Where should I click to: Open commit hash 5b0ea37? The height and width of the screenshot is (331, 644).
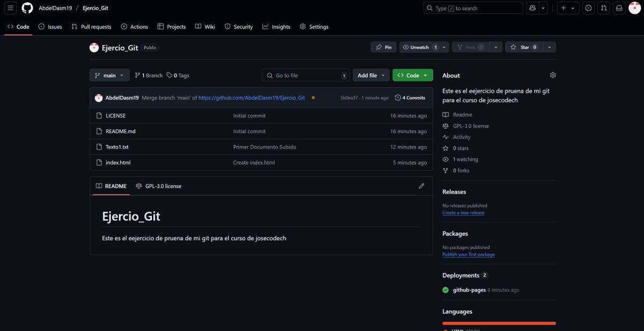(349, 98)
